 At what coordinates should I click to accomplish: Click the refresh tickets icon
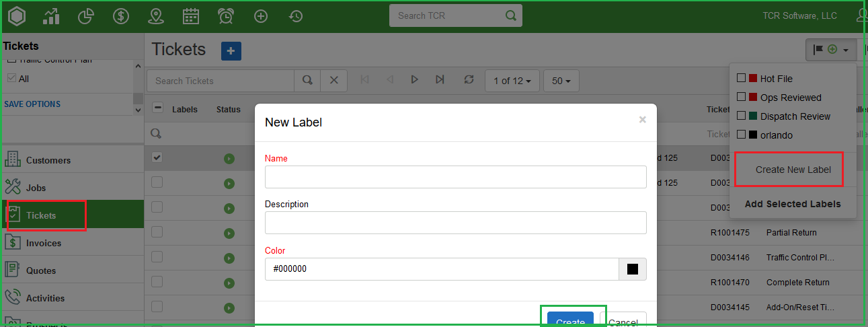[469, 80]
